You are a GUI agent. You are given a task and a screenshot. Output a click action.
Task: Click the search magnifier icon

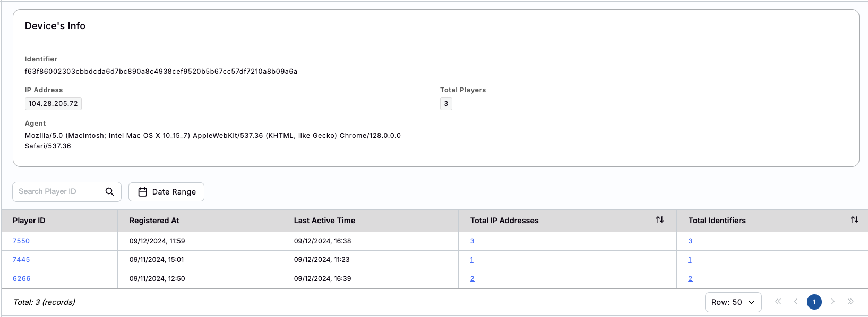point(110,192)
